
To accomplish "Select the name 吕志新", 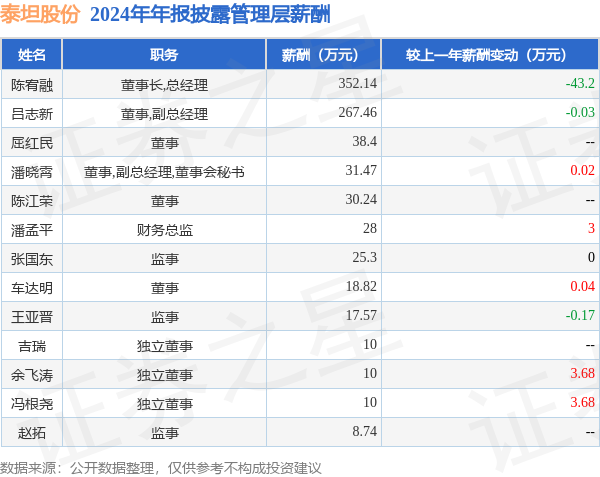I will coord(32,114).
